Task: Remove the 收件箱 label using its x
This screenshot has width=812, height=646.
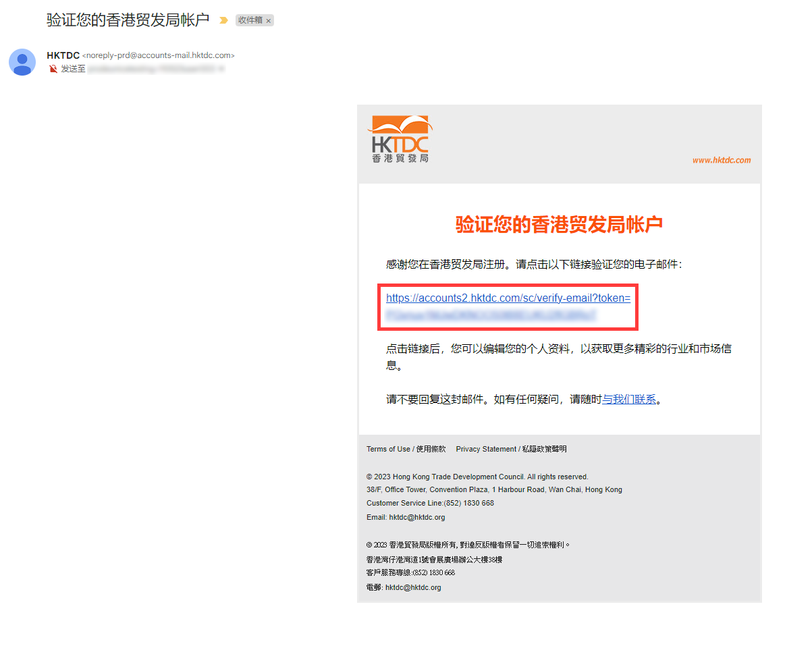Action: pos(268,21)
